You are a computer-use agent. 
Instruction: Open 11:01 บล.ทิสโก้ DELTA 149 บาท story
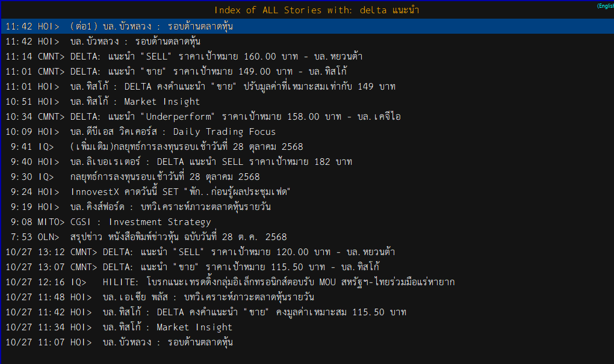coord(232,87)
